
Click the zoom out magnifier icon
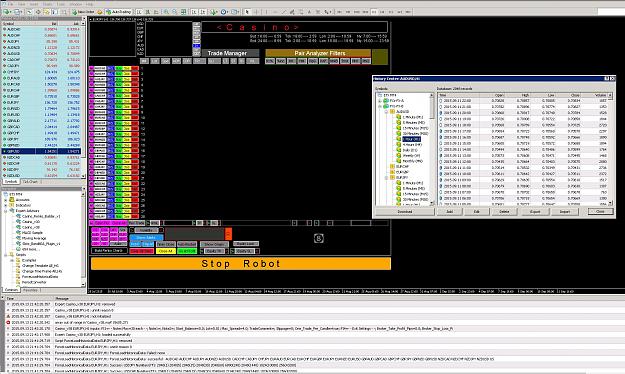[175, 12]
